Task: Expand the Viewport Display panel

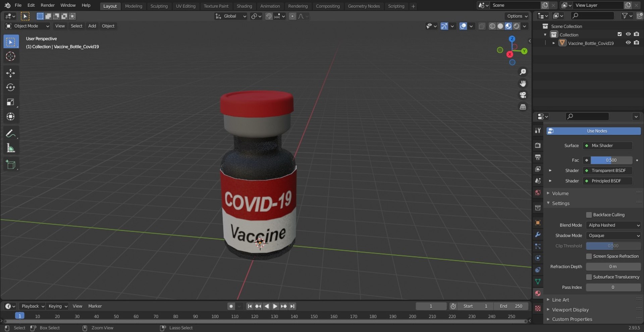Action: point(570,310)
